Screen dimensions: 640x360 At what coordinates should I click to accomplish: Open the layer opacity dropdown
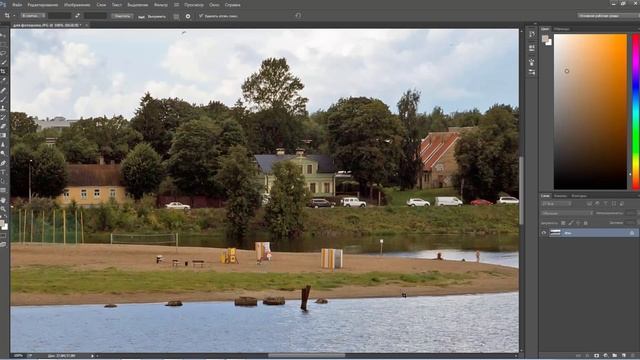(x=638, y=213)
